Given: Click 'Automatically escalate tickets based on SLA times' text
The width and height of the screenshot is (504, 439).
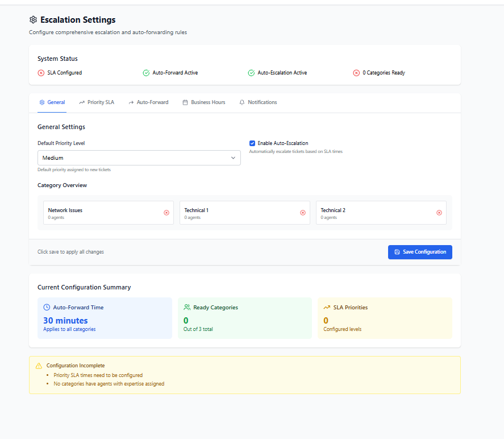Looking at the screenshot, I should [x=295, y=151].
